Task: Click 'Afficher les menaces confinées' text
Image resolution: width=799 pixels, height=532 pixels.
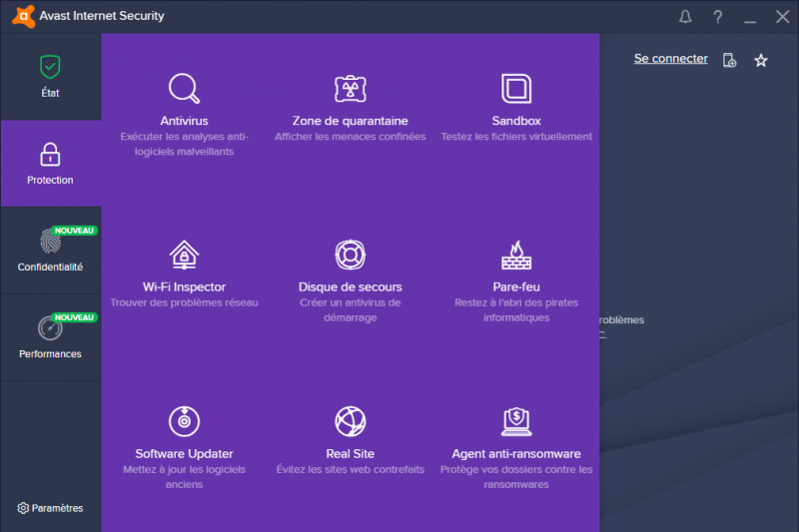Action: click(x=351, y=137)
